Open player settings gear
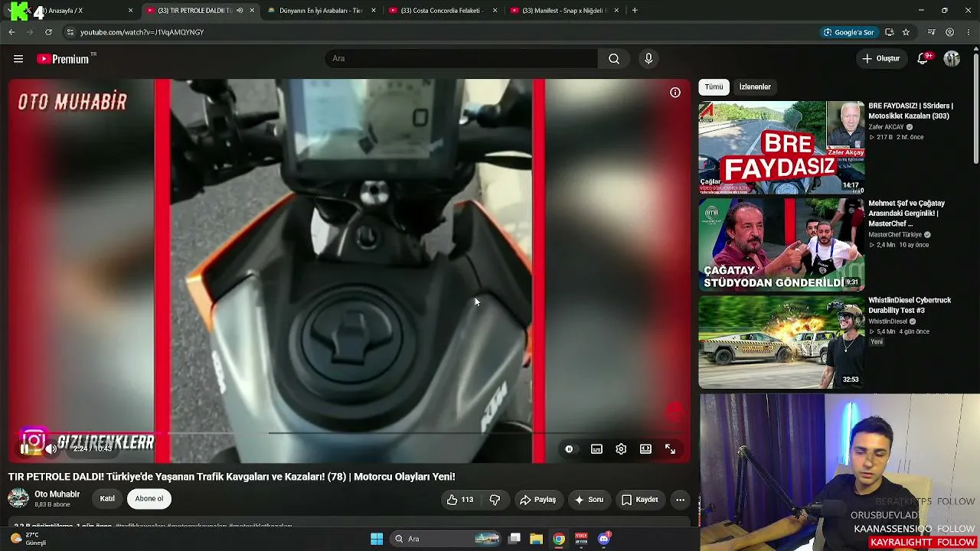980x551 pixels. coord(621,449)
